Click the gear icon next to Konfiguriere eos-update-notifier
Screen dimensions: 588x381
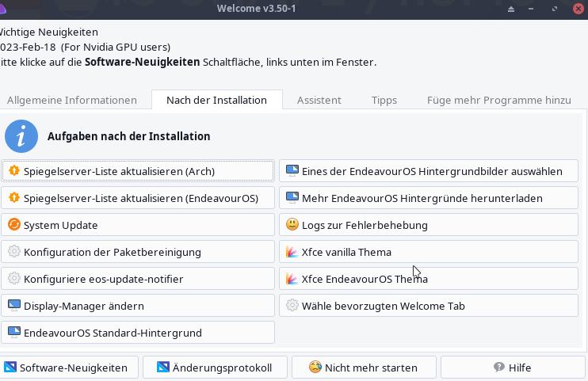(x=14, y=279)
